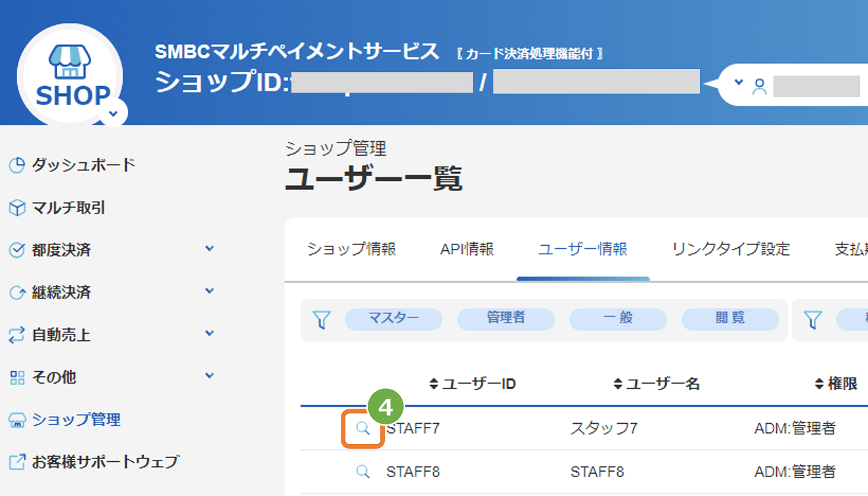Toggle the 一般 filter chip
The height and width of the screenshot is (496, 868).
tap(617, 319)
